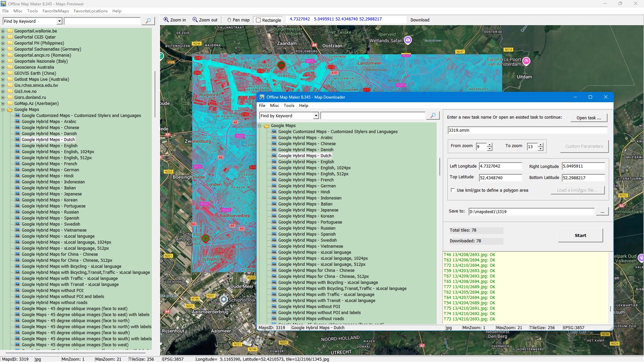644x362 pixels.
Task: Open the main Find by Keyword dropdown
Action: click(x=59, y=21)
